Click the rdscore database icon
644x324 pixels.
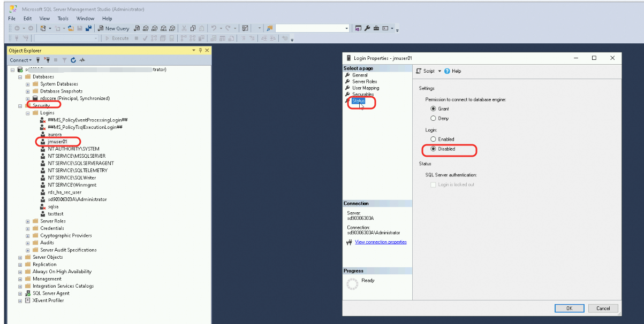(x=35, y=98)
